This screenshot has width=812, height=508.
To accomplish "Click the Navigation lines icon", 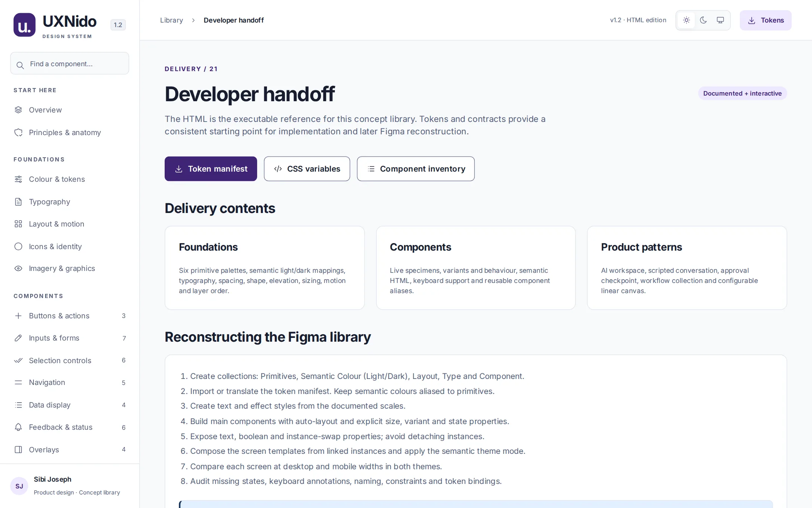I will coord(18,382).
